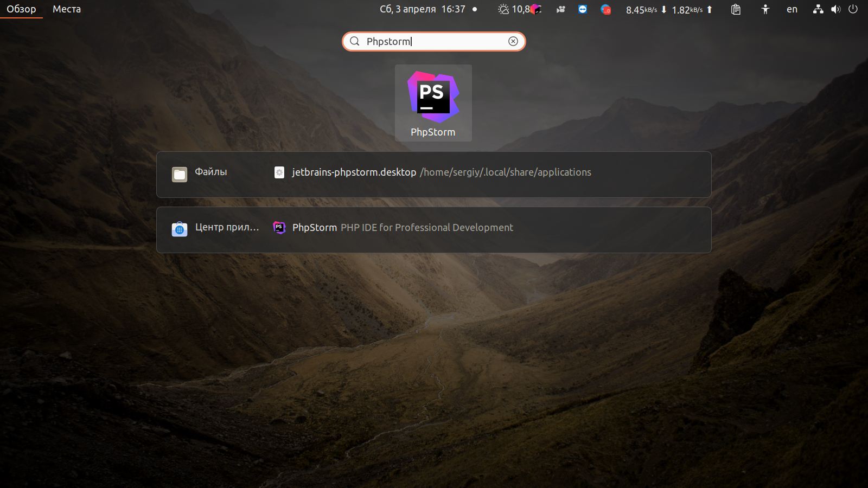Switch to Обзор in top bar
The image size is (868, 488).
21,9
